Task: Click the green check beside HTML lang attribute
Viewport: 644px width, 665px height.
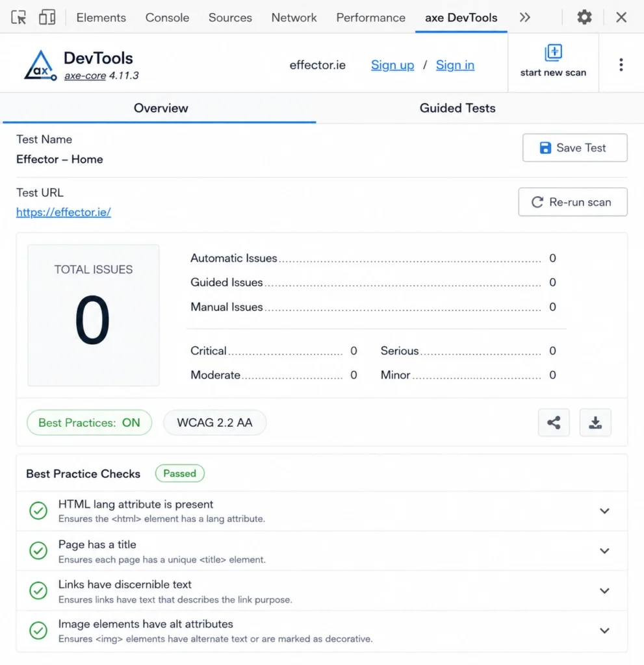Action: 38,510
